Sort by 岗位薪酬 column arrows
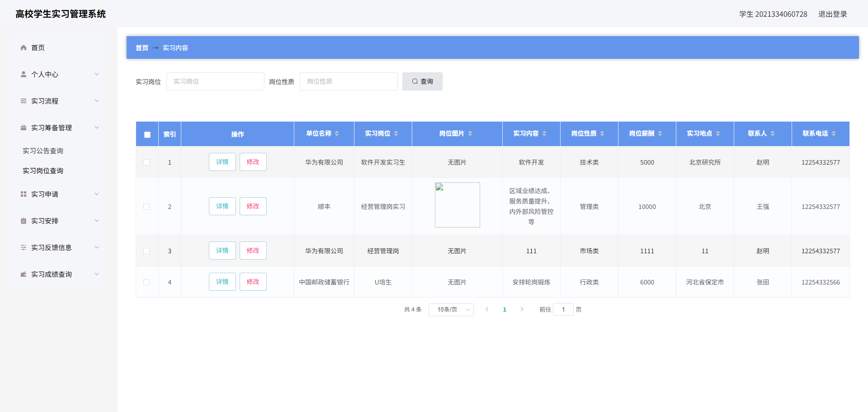This screenshot has width=868, height=412. coord(660,133)
